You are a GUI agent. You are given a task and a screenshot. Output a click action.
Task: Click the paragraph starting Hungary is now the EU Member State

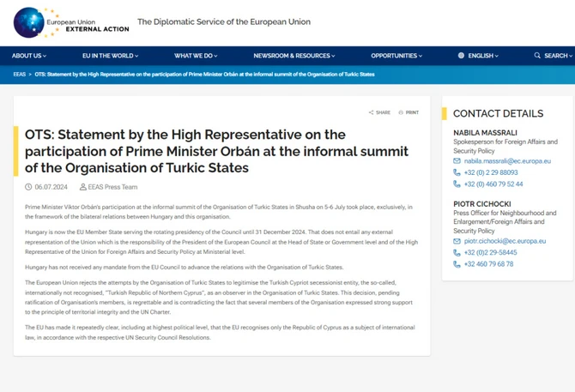pos(221,242)
